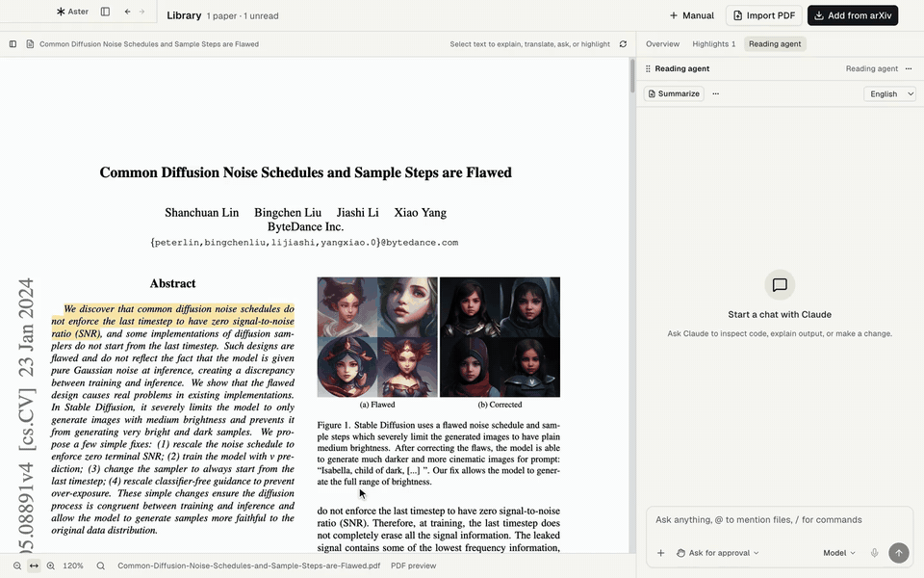Click the 120% zoom level value
The width and height of the screenshot is (924, 578).
73,565
